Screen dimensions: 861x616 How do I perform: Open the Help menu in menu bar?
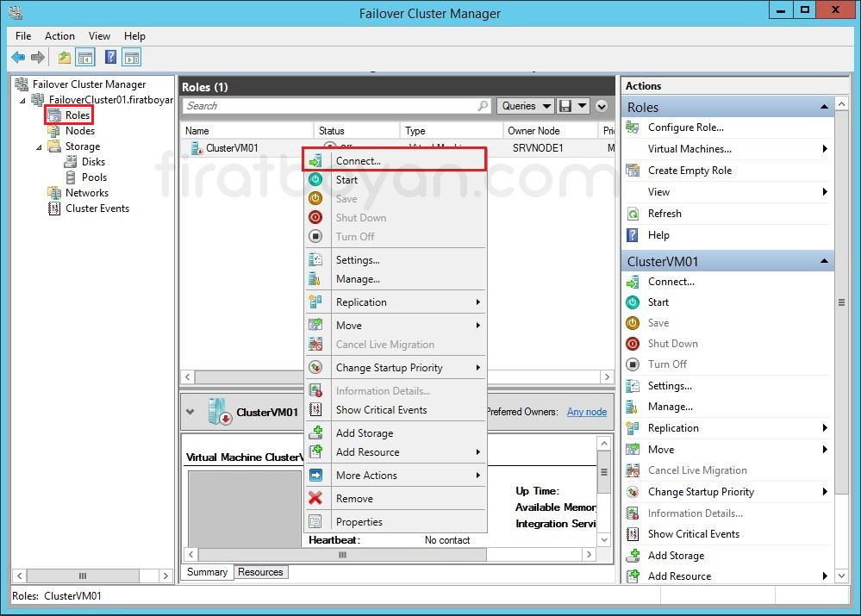pyautogui.click(x=134, y=36)
